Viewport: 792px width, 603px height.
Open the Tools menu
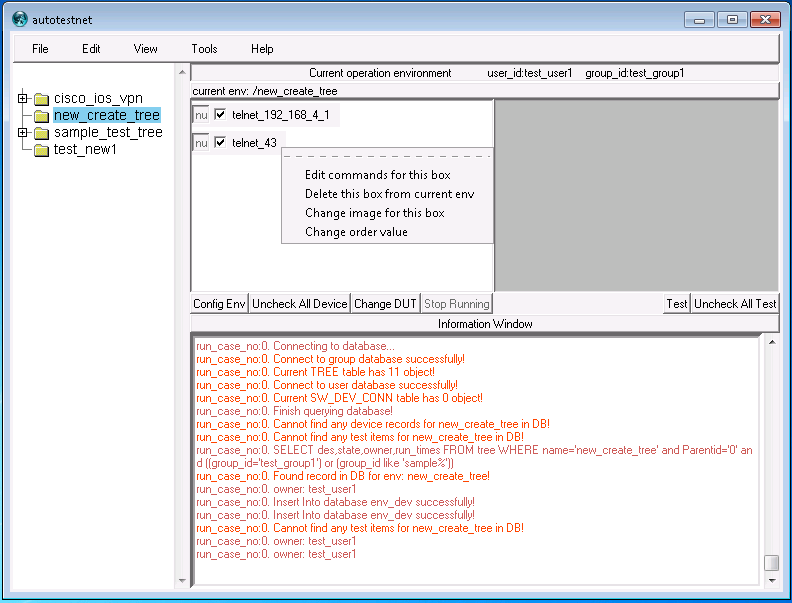coord(204,49)
